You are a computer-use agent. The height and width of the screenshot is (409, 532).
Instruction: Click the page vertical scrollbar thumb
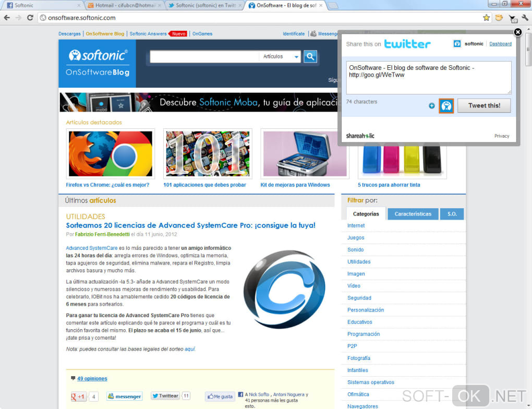pyautogui.click(x=528, y=50)
